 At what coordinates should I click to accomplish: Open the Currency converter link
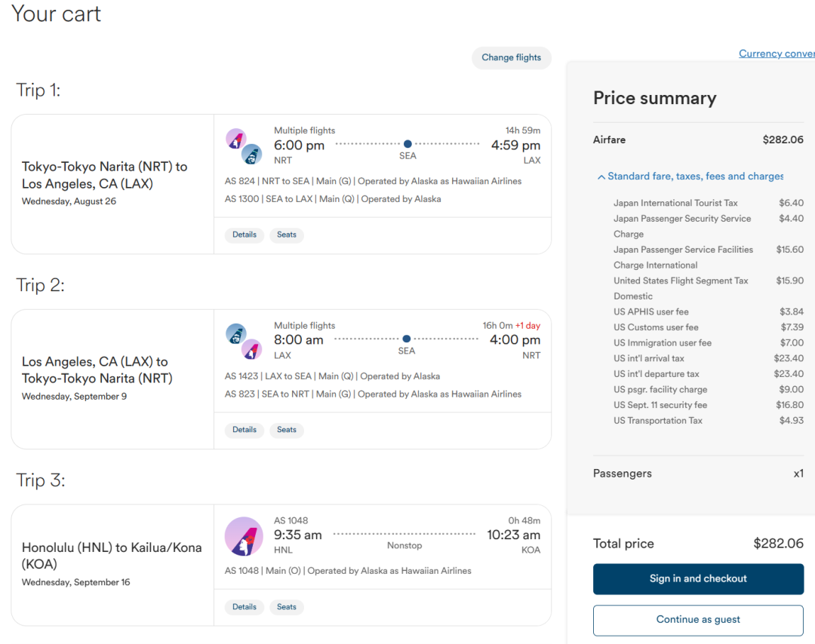tap(777, 54)
